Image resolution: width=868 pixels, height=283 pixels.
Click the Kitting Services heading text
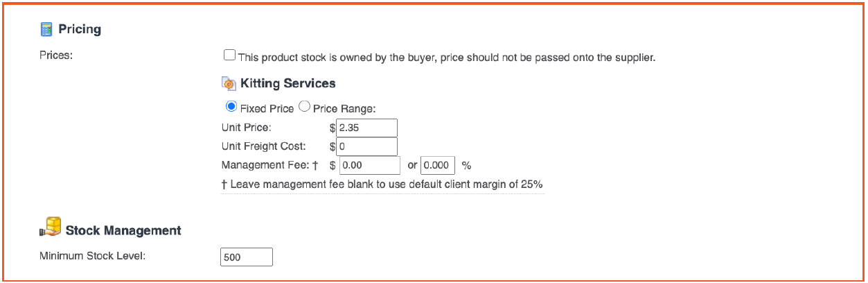(x=287, y=83)
